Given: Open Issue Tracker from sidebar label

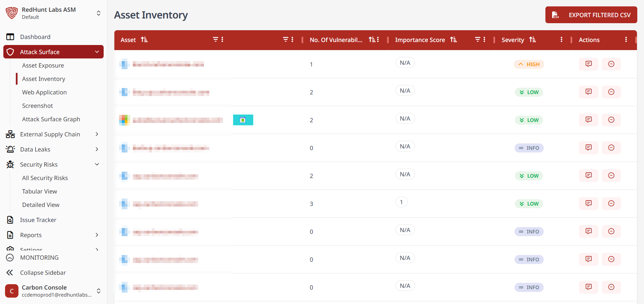Looking at the screenshot, I should coord(38,220).
